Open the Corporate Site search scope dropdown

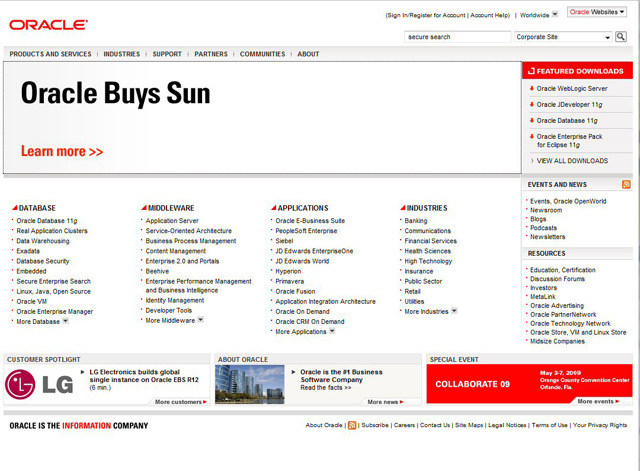coord(563,37)
